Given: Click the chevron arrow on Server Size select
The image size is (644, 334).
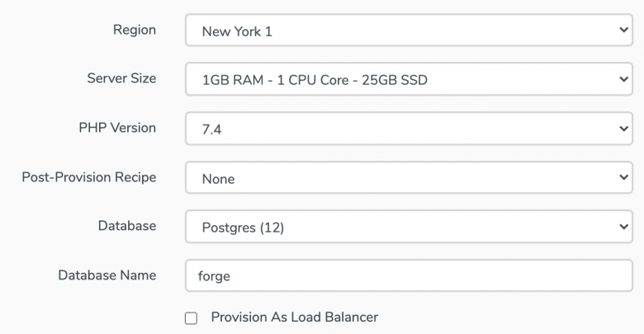Looking at the screenshot, I should (x=623, y=79).
